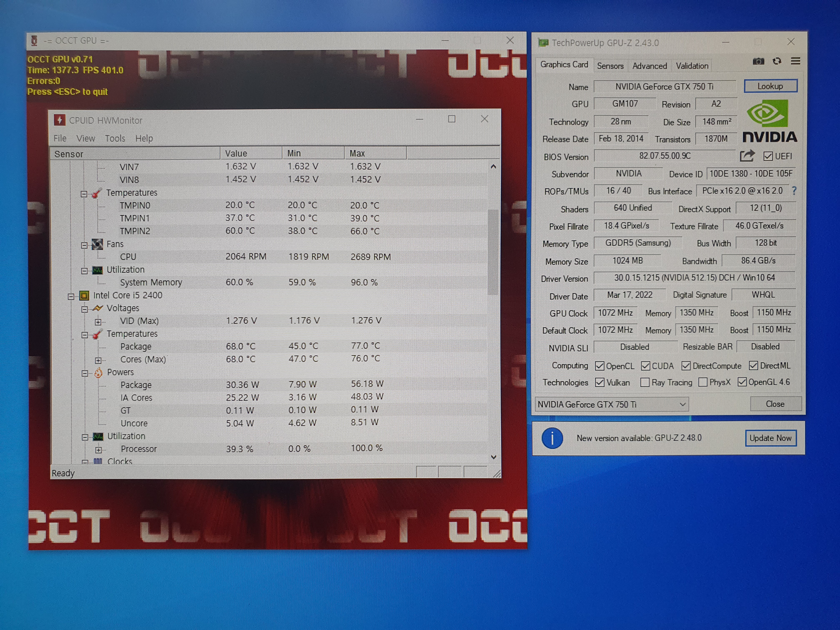Expand the Processor utilization entry
The width and height of the screenshot is (840, 630).
click(x=98, y=450)
